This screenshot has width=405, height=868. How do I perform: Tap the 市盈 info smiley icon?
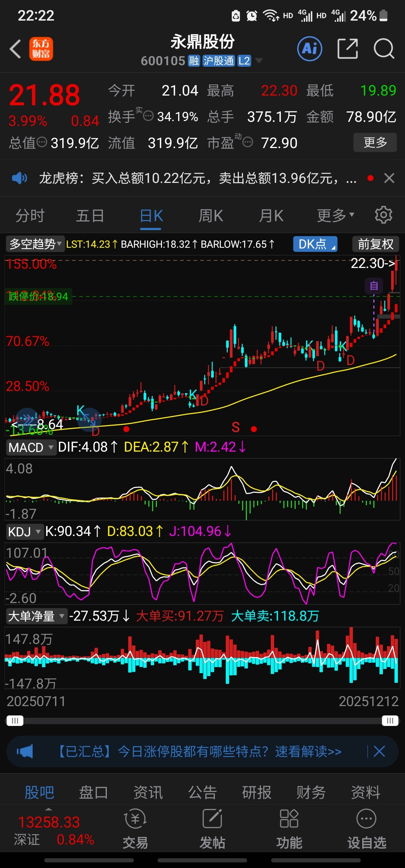coord(248,142)
